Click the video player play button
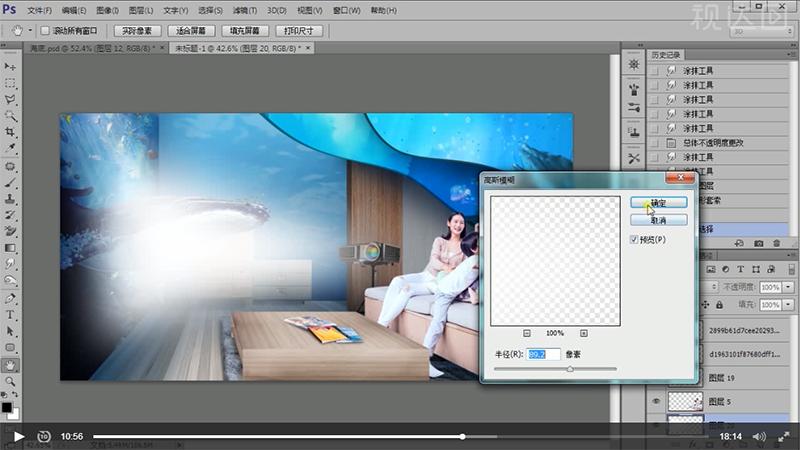800x450 pixels. [18, 436]
